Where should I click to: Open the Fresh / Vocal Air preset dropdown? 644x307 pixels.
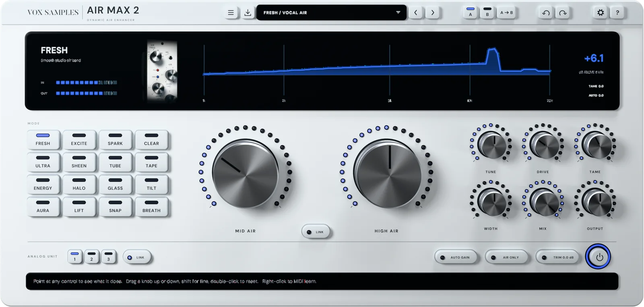(x=332, y=12)
